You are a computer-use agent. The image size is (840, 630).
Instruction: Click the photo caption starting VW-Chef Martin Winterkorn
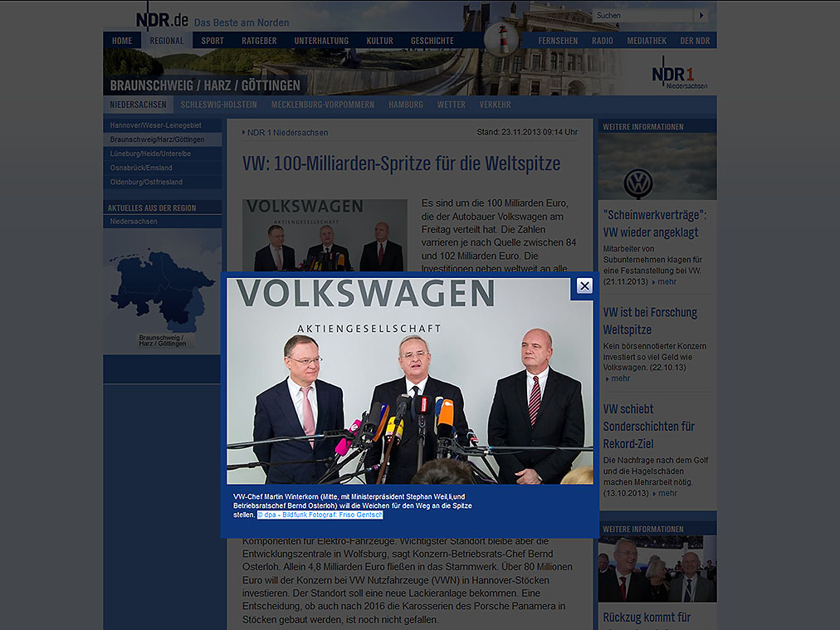pyautogui.click(x=353, y=505)
